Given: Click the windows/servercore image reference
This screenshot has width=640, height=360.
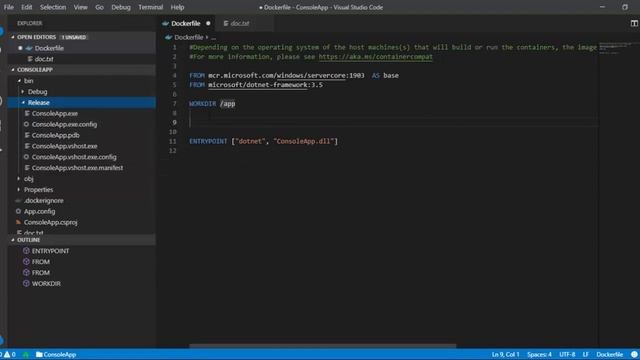Looking at the screenshot, I should click(x=311, y=76).
